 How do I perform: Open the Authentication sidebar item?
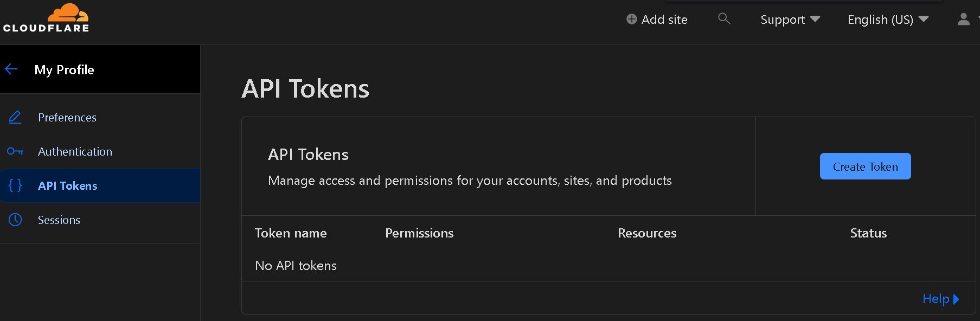click(75, 152)
